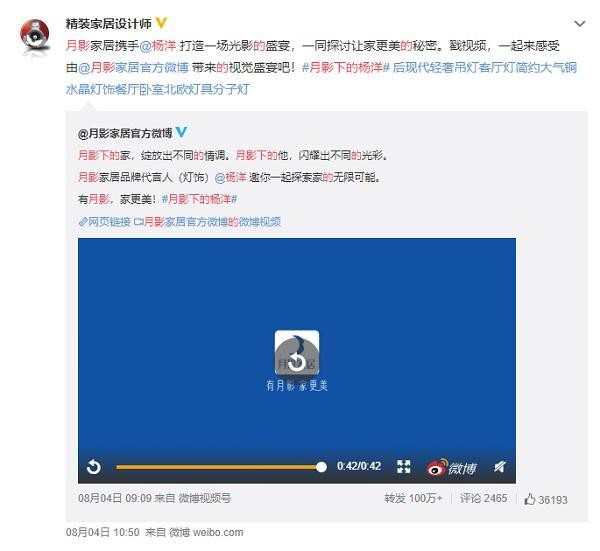
Task: Like the post via thumbs-up 36193
Action: coord(546,499)
